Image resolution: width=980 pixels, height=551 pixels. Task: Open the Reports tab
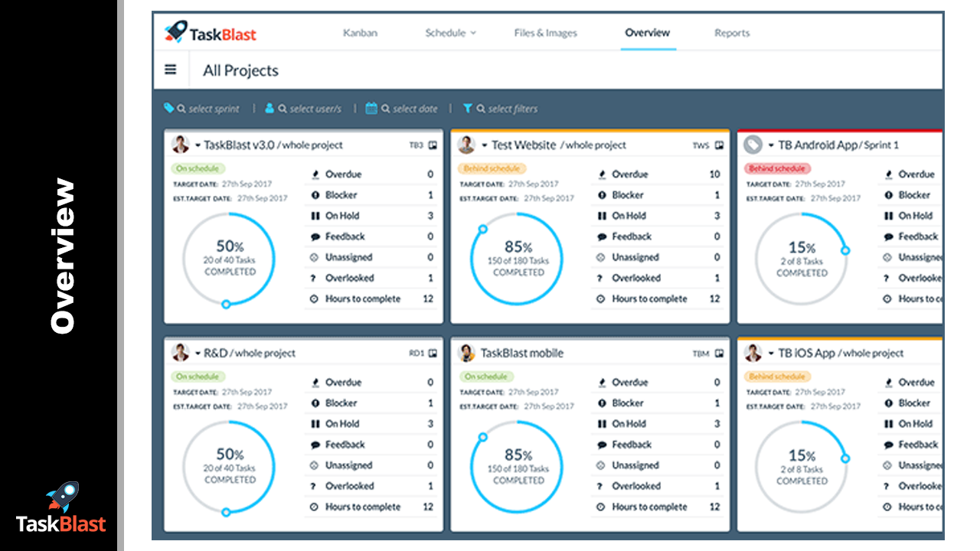click(x=732, y=33)
